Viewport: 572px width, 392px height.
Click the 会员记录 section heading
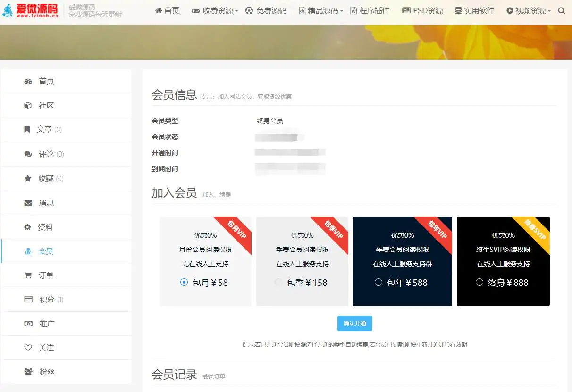click(174, 375)
